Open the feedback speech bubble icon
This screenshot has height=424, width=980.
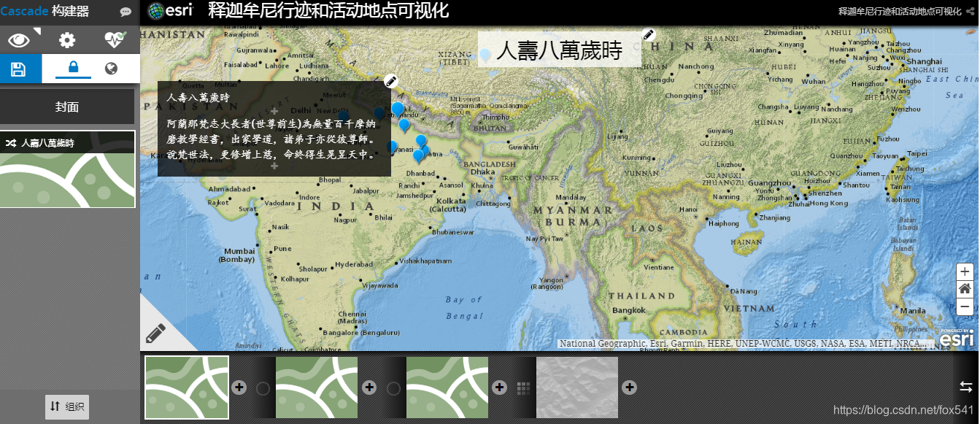tap(126, 12)
